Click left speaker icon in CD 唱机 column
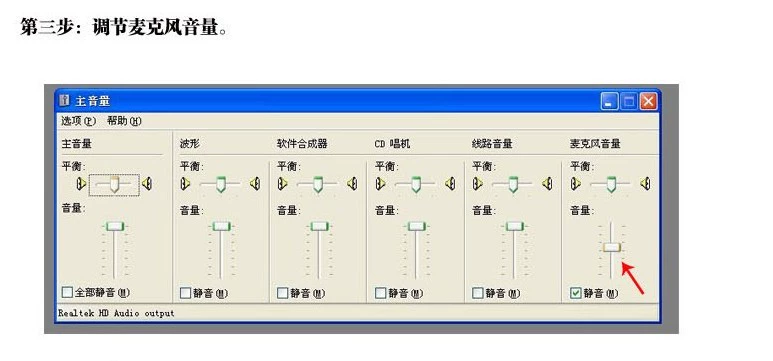 (380, 184)
